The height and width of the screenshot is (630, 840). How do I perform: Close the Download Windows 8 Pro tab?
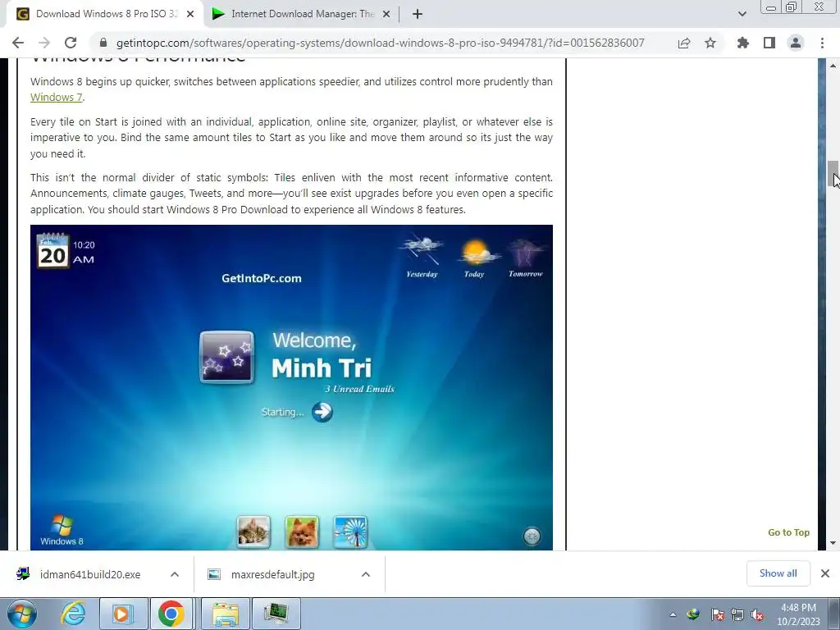point(190,15)
